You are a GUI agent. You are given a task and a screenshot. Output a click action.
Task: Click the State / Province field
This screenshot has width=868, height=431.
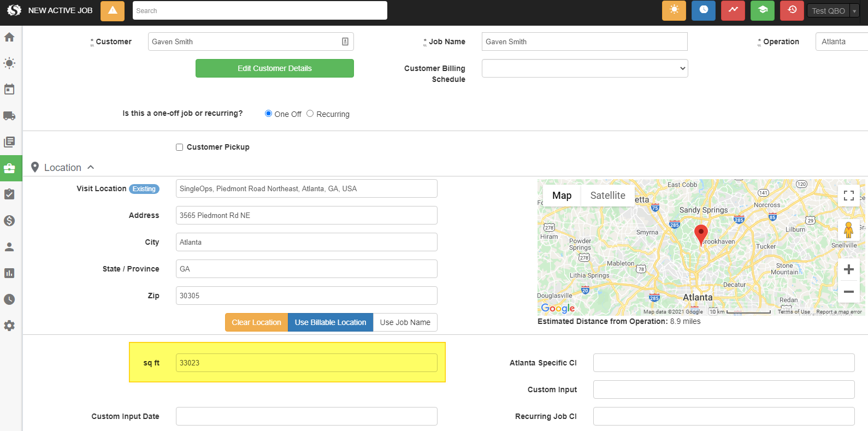click(306, 269)
